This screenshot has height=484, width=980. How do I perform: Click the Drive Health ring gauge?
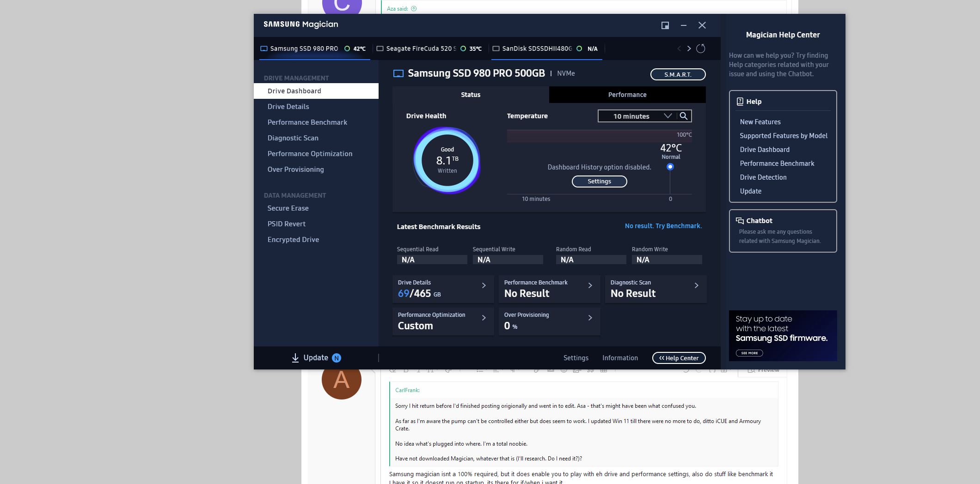pos(447,160)
